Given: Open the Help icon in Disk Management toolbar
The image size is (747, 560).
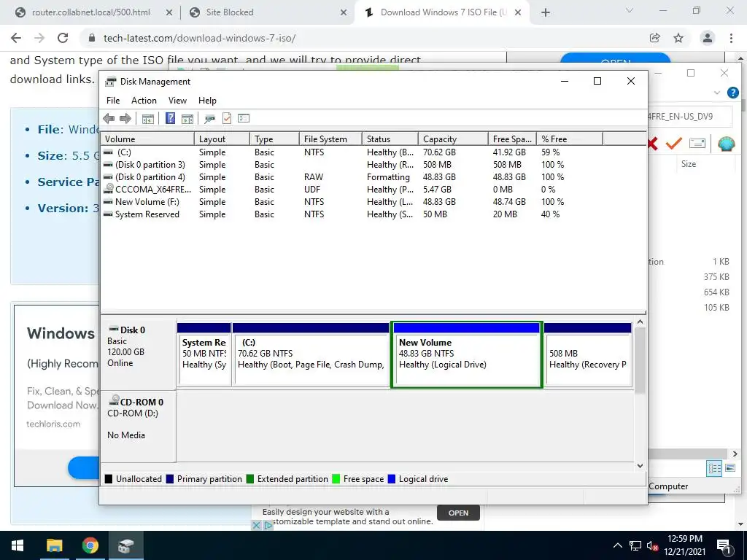Looking at the screenshot, I should coord(170,118).
